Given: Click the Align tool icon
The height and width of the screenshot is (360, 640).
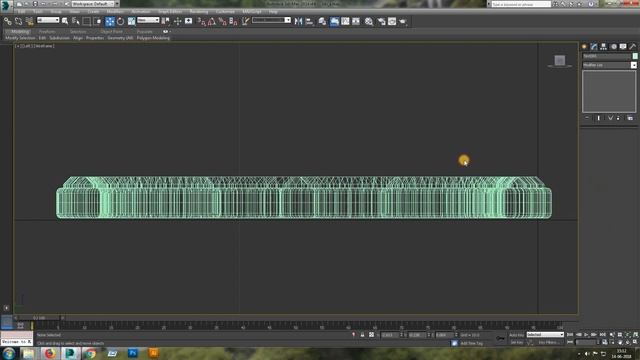Looking at the screenshot, I should [309, 21].
